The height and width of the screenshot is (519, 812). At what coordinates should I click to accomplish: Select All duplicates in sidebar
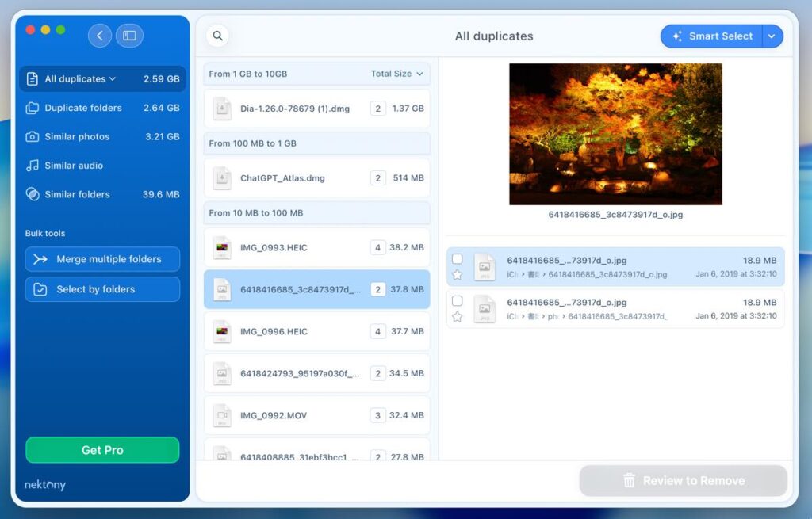(102, 78)
